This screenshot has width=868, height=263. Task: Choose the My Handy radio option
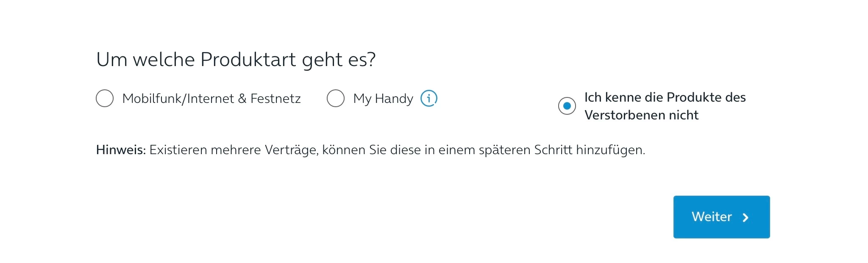335,99
